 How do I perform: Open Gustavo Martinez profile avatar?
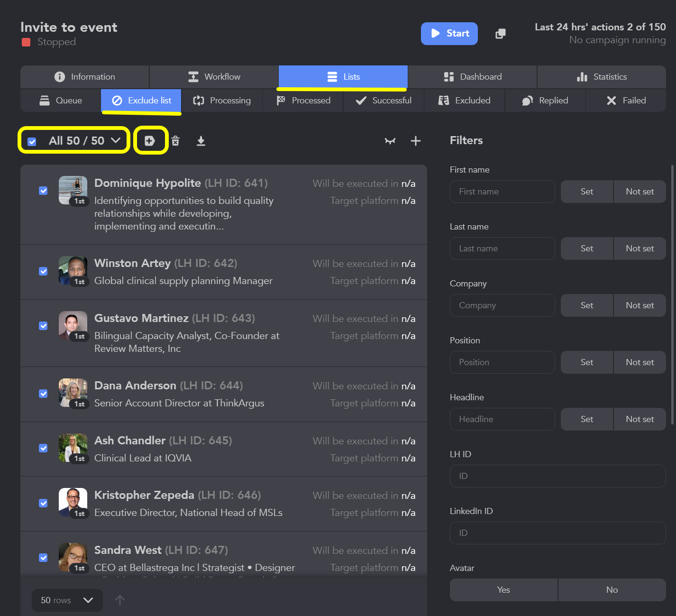[73, 325]
